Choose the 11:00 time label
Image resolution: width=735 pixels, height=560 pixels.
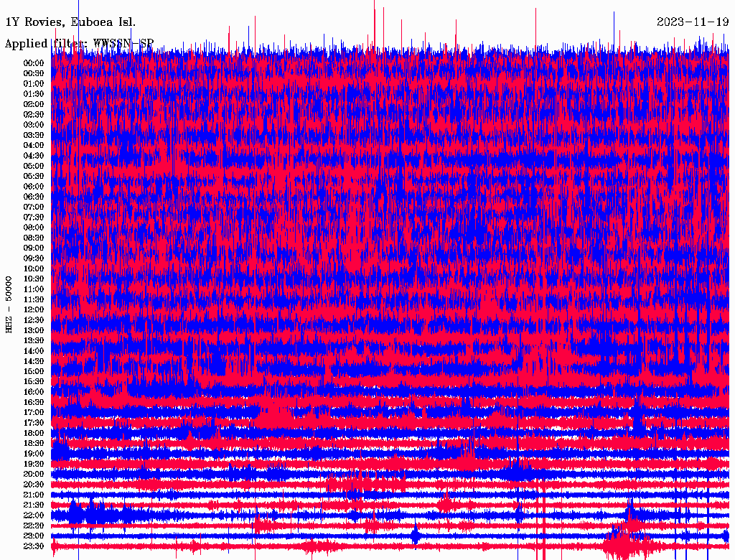click(33, 289)
